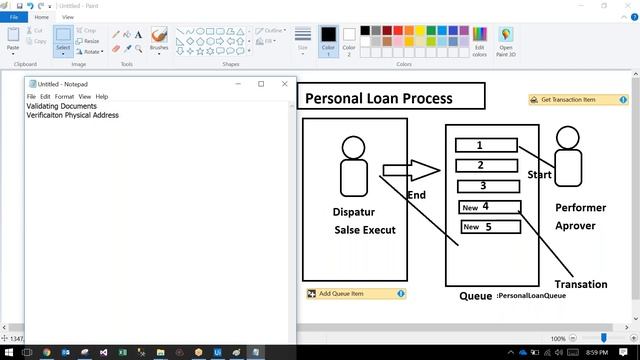Click the Windows Start button
The height and width of the screenshot is (360, 640).
coord(9,352)
